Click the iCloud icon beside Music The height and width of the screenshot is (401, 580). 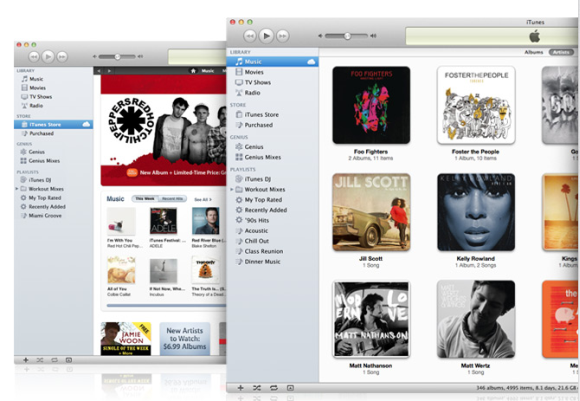pos(311,61)
